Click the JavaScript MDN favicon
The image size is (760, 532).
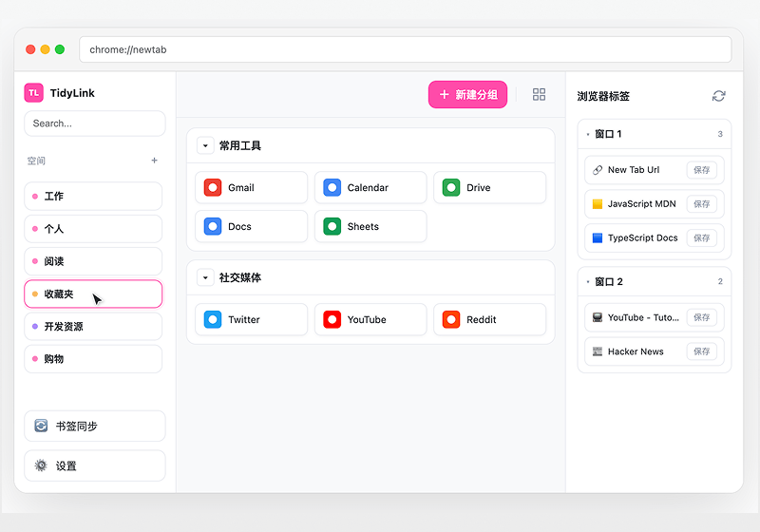coord(598,204)
